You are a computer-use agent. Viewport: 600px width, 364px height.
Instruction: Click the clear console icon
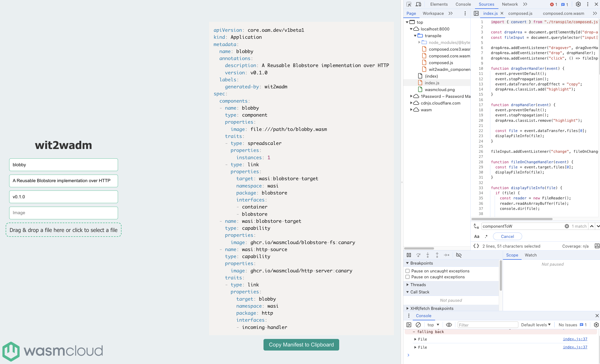coord(418,325)
